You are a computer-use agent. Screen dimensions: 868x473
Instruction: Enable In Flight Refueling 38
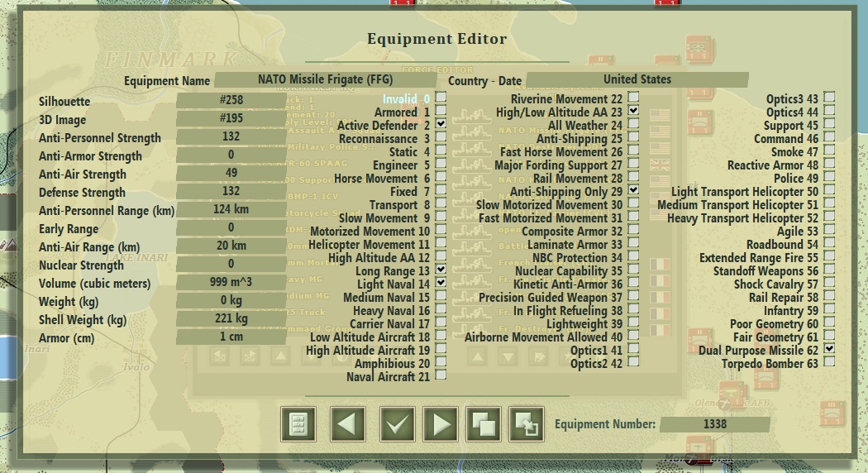click(x=633, y=309)
